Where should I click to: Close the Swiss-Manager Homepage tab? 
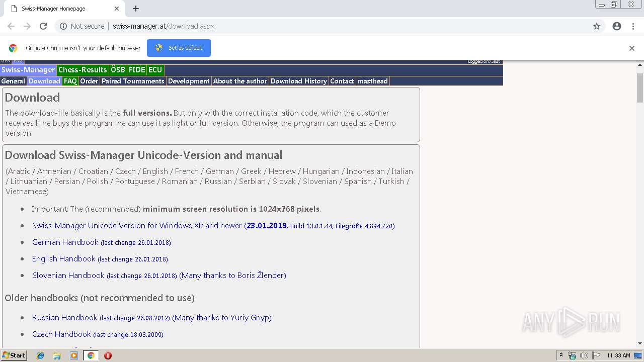117,9
